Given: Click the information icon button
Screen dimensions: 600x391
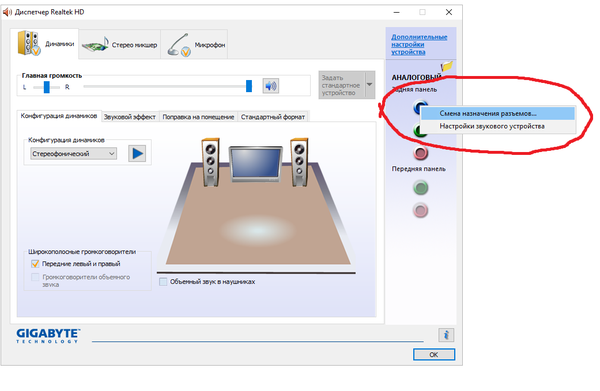Looking at the screenshot, I should [x=446, y=335].
